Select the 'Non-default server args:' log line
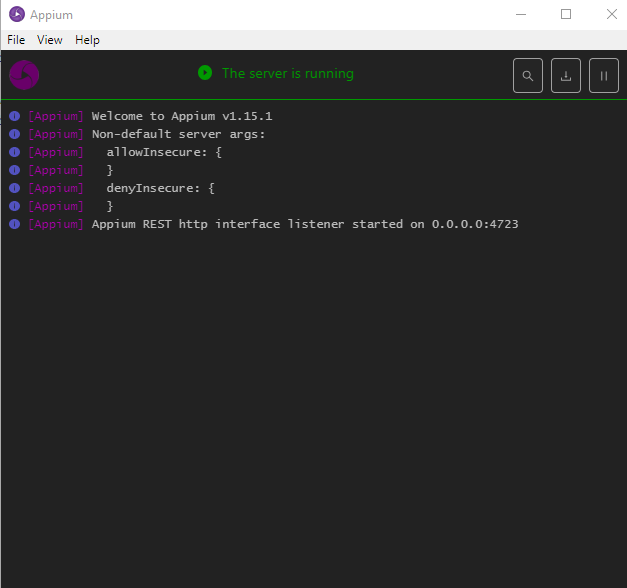The image size is (627, 588). (x=178, y=134)
